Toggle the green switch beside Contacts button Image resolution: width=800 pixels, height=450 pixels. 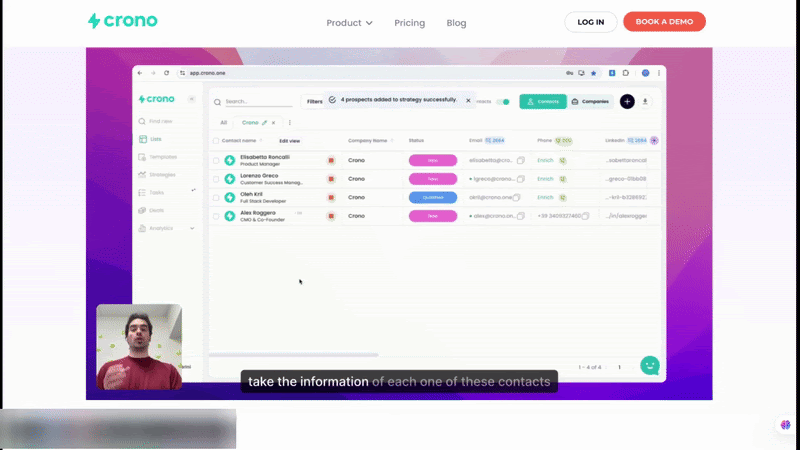(504, 102)
